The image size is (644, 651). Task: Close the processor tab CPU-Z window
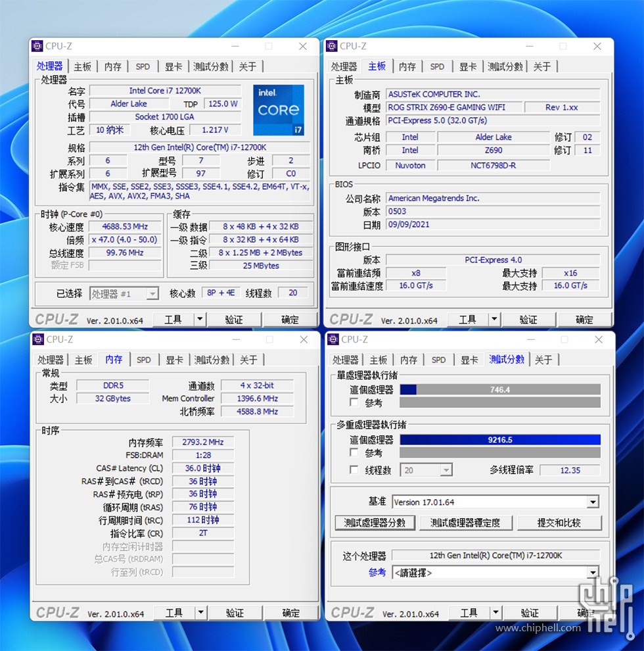303,46
